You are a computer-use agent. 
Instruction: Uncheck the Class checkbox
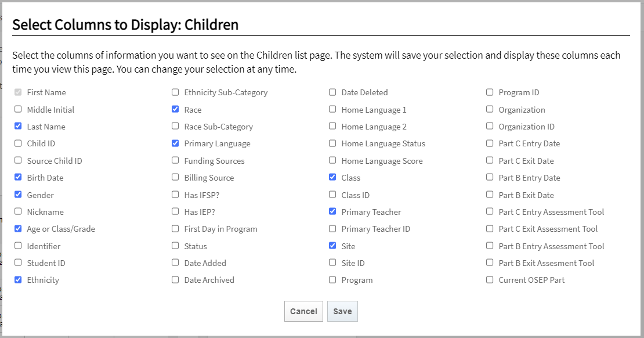332,177
